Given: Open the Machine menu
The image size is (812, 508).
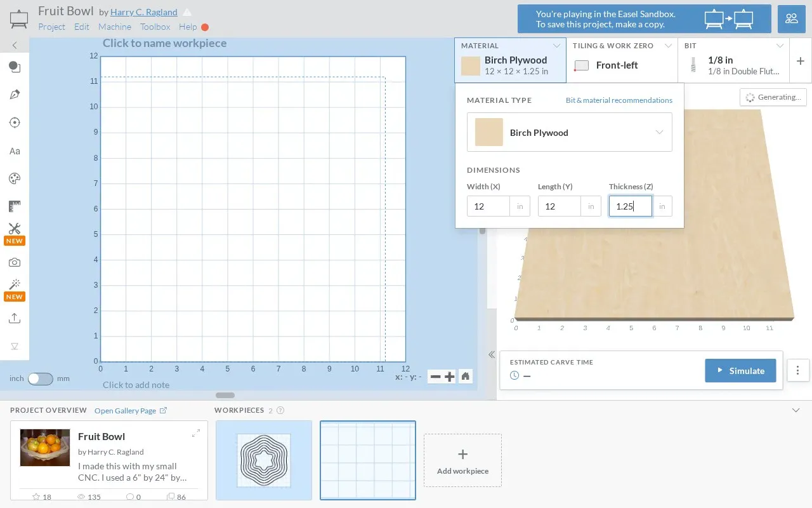Looking at the screenshot, I should pos(115,27).
